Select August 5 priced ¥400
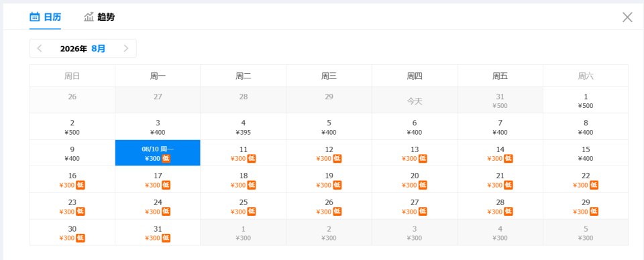Image resolution: width=644 pixels, height=260 pixels. pyautogui.click(x=329, y=127)
